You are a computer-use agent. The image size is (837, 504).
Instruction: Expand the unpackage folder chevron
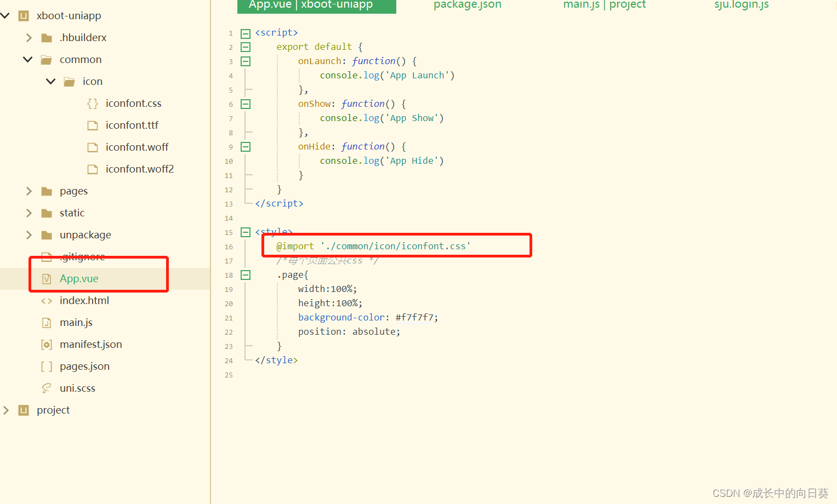click(x=29, y=234)
